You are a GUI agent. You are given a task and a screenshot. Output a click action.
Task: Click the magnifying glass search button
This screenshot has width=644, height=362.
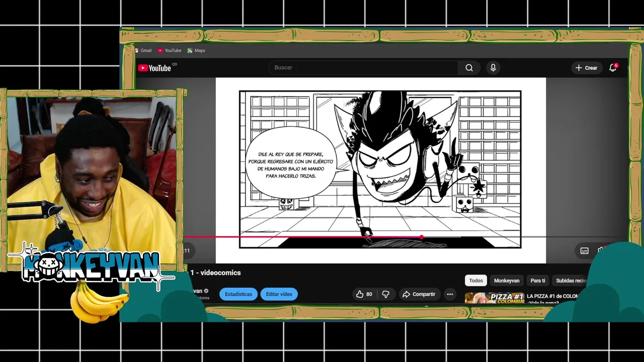(x=469, y=68)
